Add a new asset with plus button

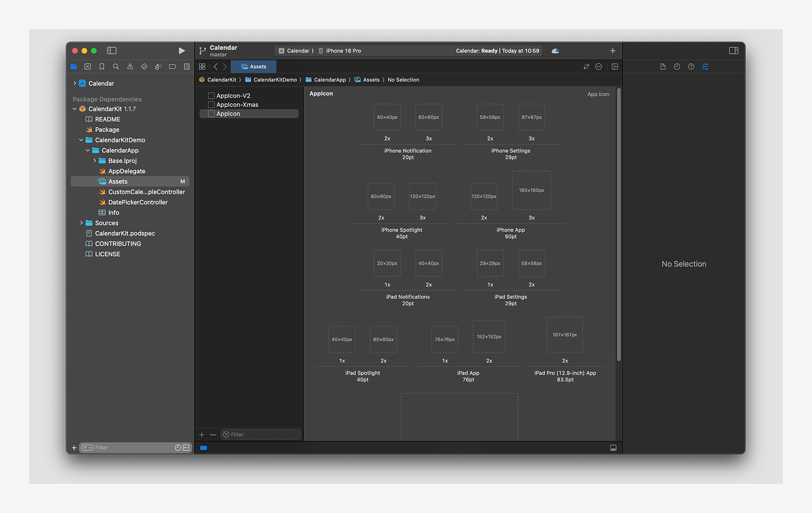click(x=202, y=435)
